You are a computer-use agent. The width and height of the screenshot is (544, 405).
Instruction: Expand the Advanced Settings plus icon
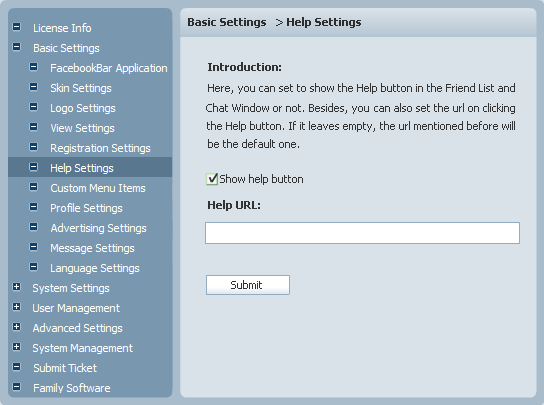coord(16,327)
